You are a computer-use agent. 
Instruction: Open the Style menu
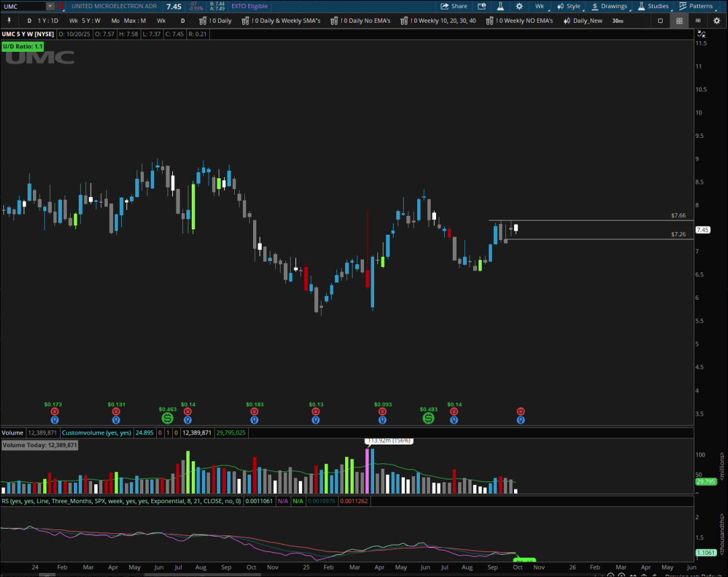coord(569,7)
